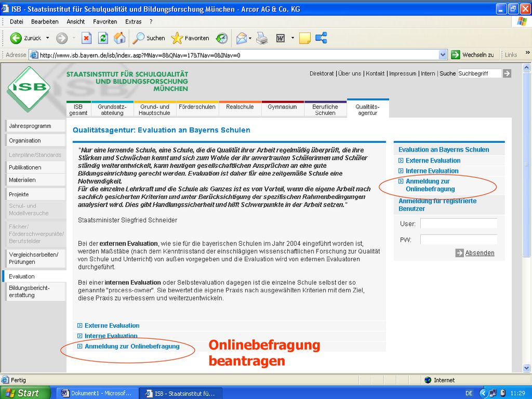532x399 pixels.
Task: Switch to the Realschule tab
Action: (240, 109)
